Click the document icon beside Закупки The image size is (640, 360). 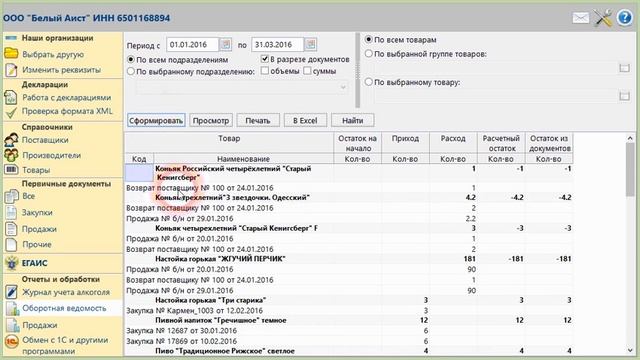tap(11, 213)
